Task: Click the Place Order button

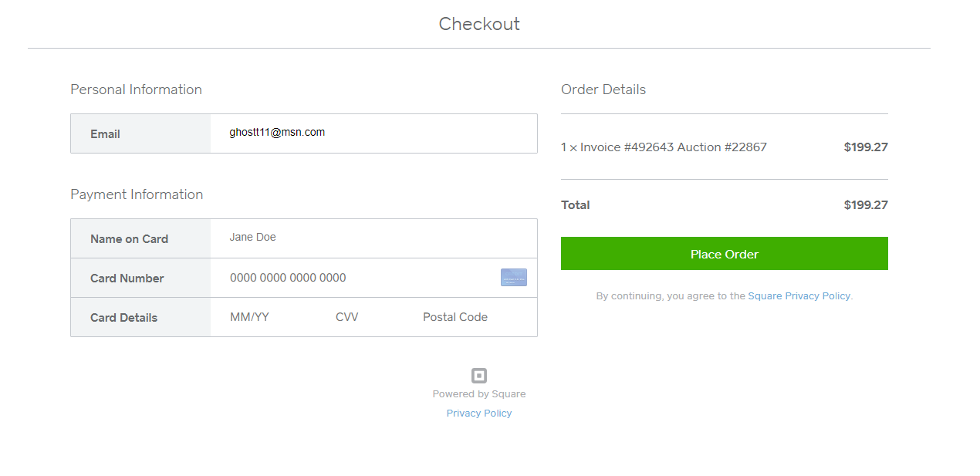Action: pyautogui.click(x=725, y=254)
